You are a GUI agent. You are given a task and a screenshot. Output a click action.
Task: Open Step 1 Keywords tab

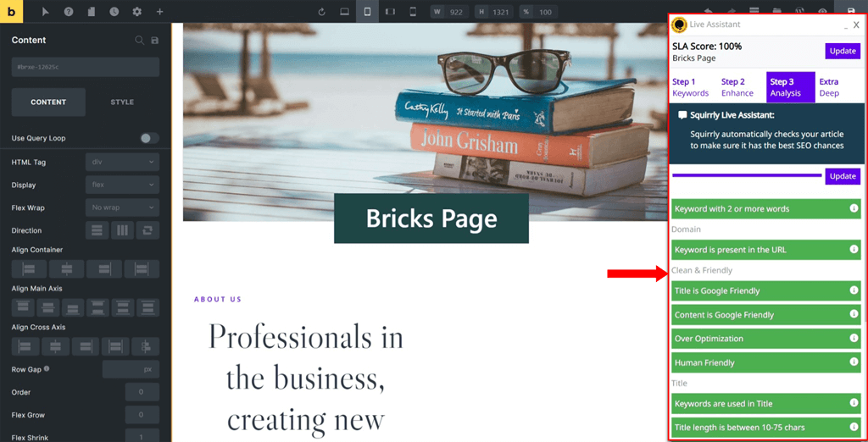(690, 87)
